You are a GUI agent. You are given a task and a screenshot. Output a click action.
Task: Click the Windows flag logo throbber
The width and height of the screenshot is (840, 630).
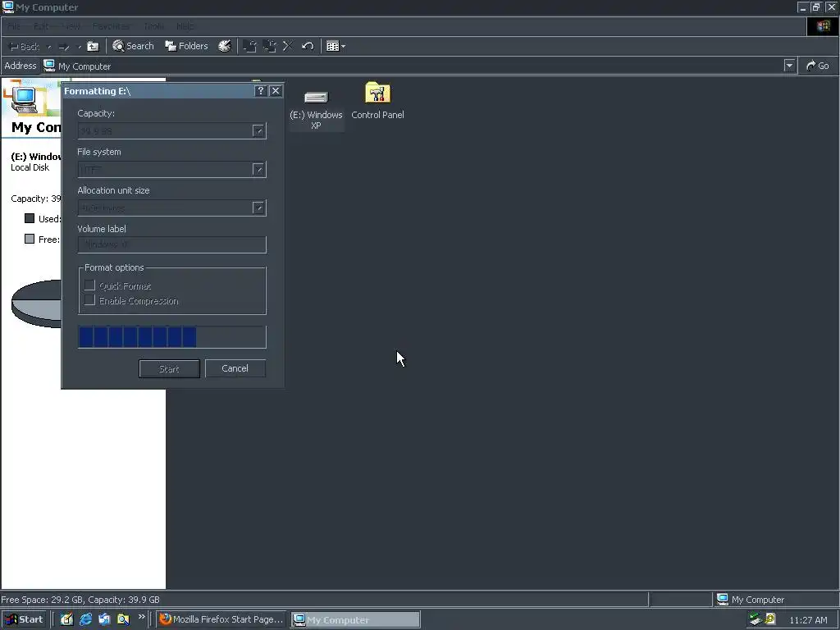[x=823, y=26]
